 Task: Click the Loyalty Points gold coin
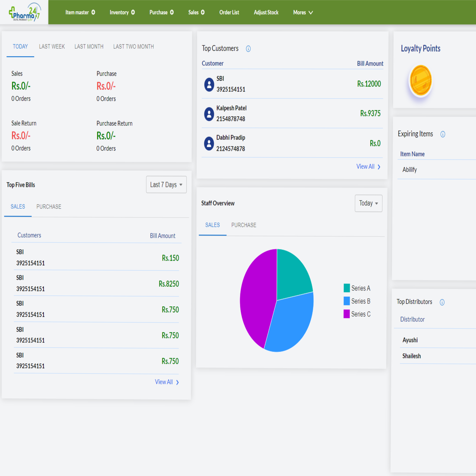pos(421,80)
